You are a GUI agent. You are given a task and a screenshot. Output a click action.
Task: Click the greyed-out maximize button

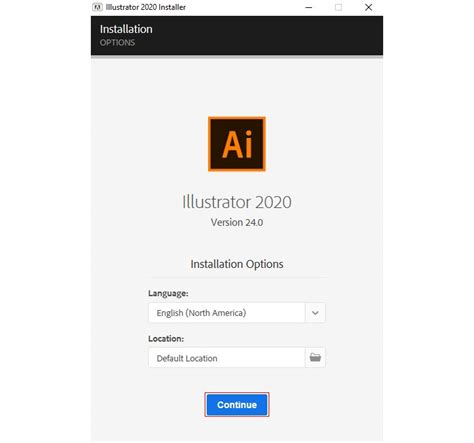(x=338, y=7)
